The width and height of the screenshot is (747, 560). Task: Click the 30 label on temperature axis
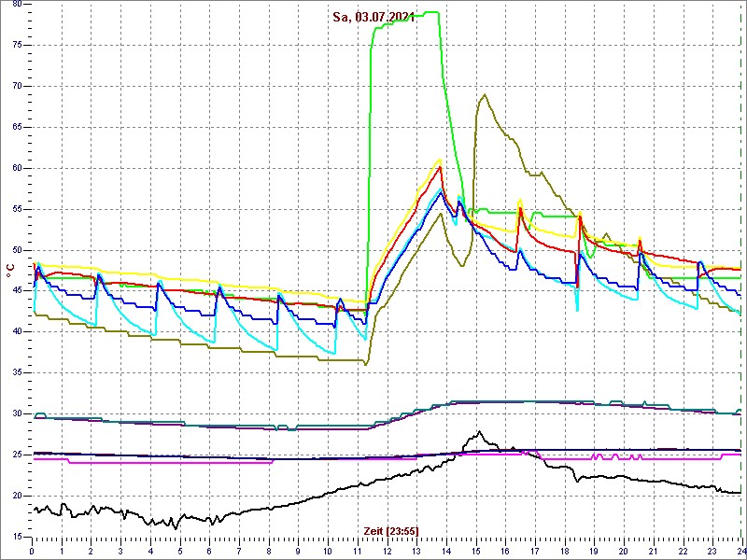(x=15, y=413)
